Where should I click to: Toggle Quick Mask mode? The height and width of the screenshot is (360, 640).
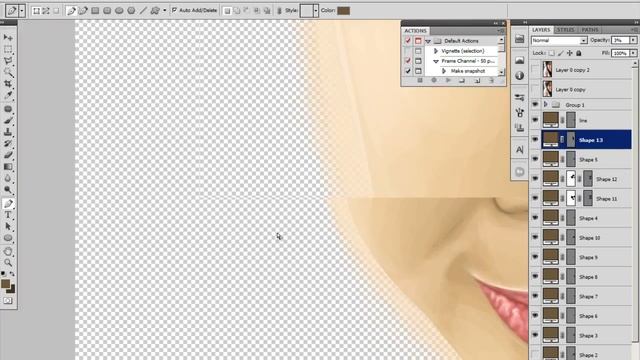point(8,301)
